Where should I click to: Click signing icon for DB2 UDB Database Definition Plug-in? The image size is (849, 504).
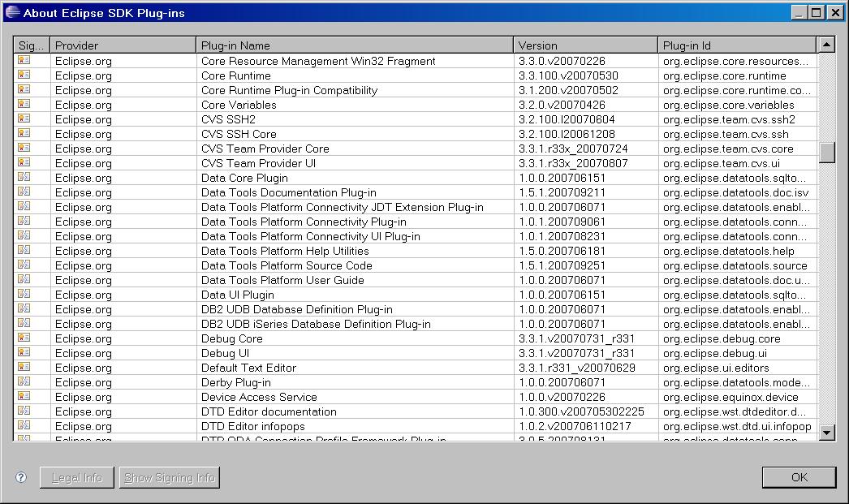(x=24, y=308)
